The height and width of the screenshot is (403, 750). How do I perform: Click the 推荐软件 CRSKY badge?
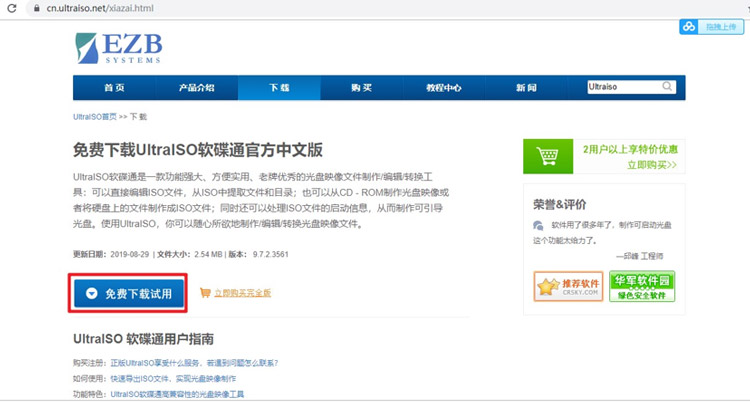(x=568, y=286)
